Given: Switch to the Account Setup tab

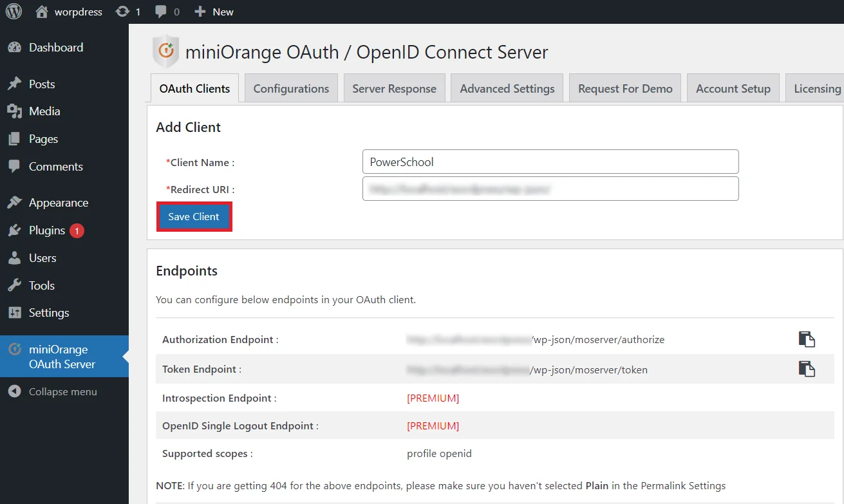Looking at the screenshot, I should pos(733,89).
